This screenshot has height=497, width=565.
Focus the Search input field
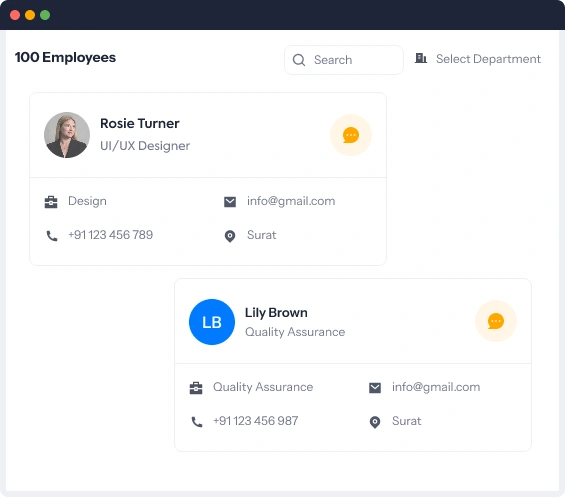(344, 60)
